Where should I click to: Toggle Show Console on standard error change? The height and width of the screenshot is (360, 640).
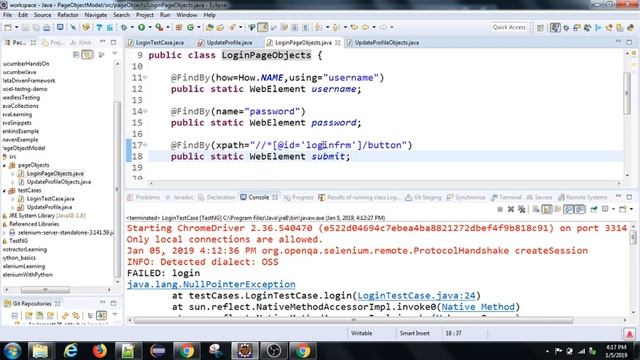click(x=579, y=209)
